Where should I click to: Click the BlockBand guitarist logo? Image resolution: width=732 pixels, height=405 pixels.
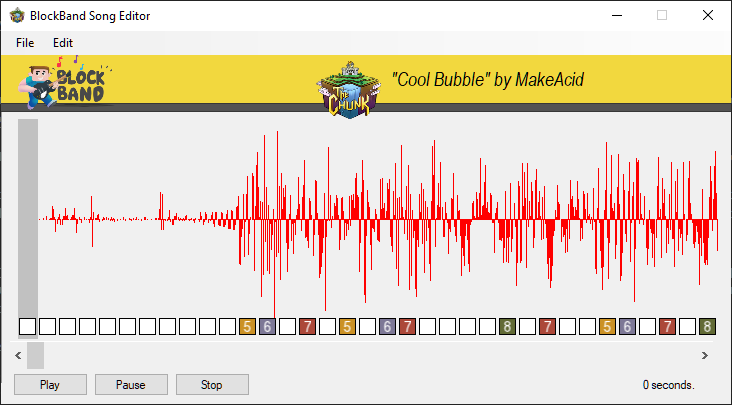pyautogui.click(x=63, y=83)
